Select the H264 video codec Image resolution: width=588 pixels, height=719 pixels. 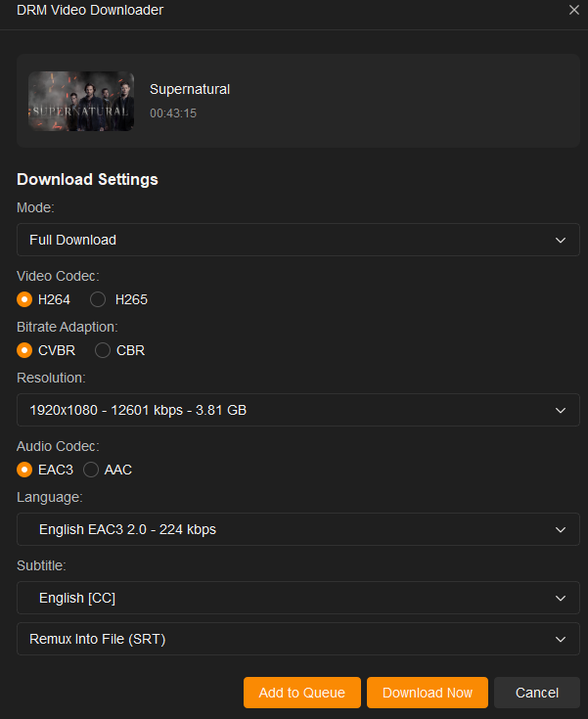(25, 299)
